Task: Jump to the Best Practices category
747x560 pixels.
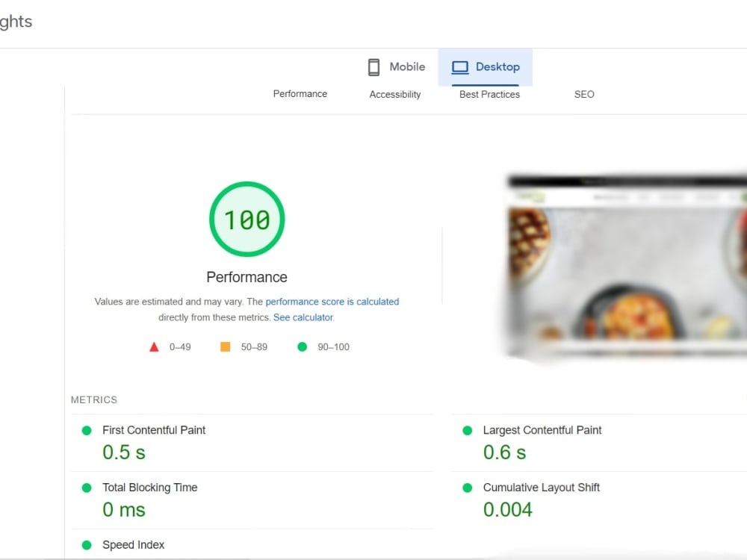Action: 489,94
